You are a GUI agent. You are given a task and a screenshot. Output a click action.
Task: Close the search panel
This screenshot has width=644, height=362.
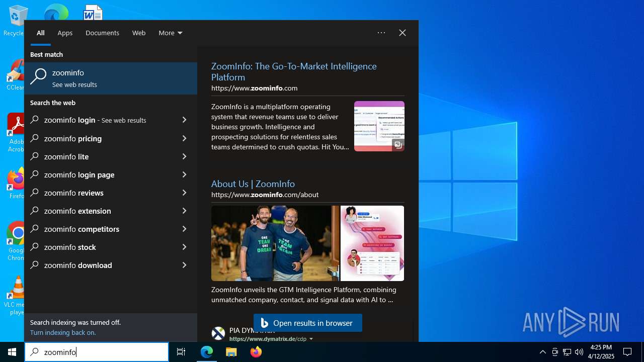click(x=403, y=33)
